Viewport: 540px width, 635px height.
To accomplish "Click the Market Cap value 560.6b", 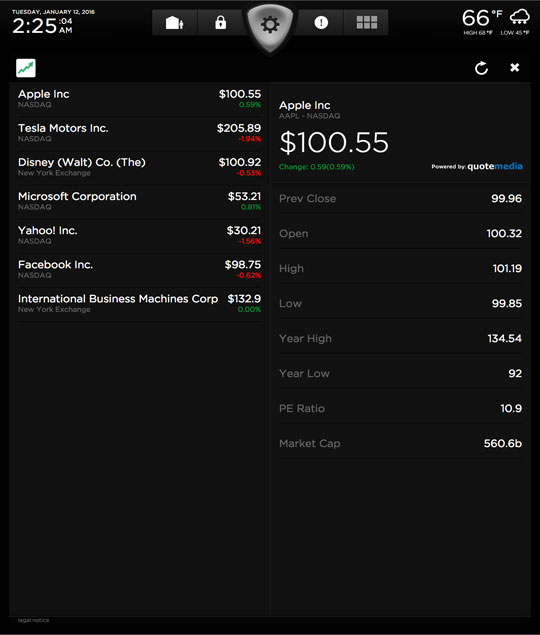I will [503, 443].
